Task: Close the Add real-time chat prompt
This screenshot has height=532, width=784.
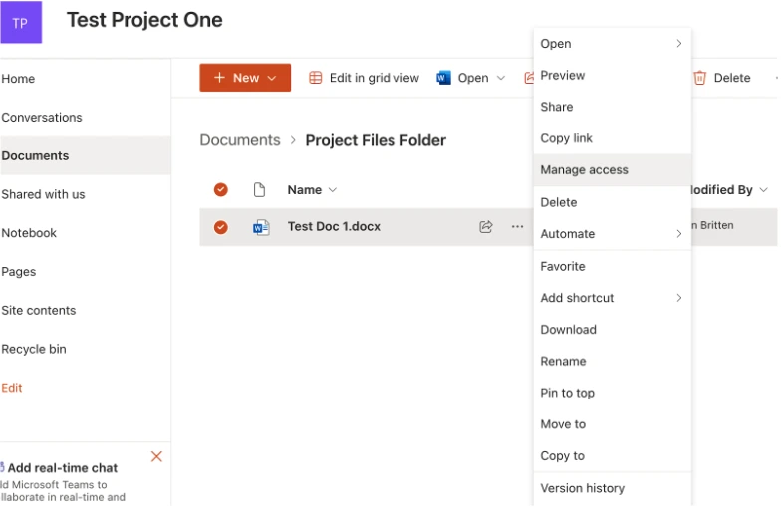Action: coord(156,456)
